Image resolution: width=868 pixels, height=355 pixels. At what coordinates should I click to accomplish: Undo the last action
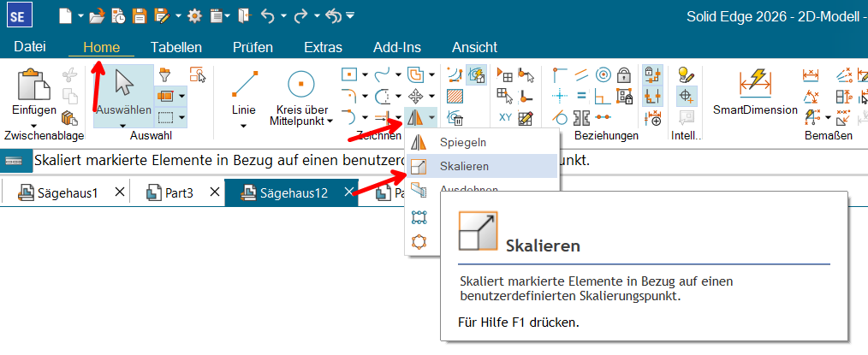pyautogui.click(x=268, y=16)
